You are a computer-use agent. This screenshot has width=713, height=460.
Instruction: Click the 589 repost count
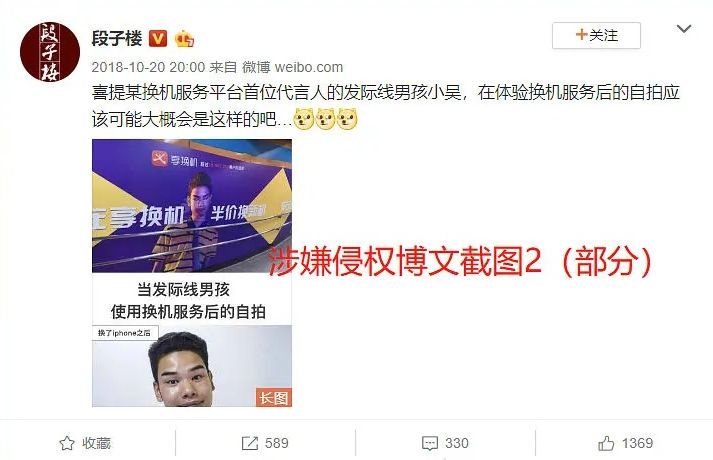point(276,443)
